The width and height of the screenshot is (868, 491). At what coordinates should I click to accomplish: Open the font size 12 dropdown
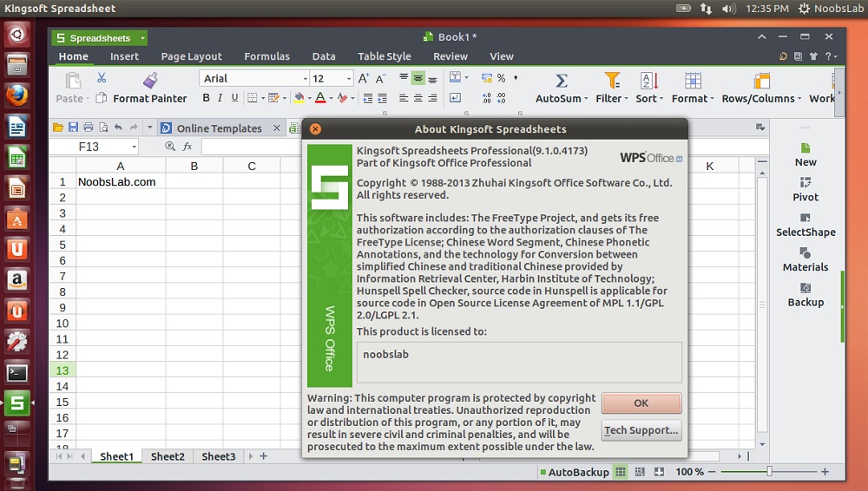(349, 79)
